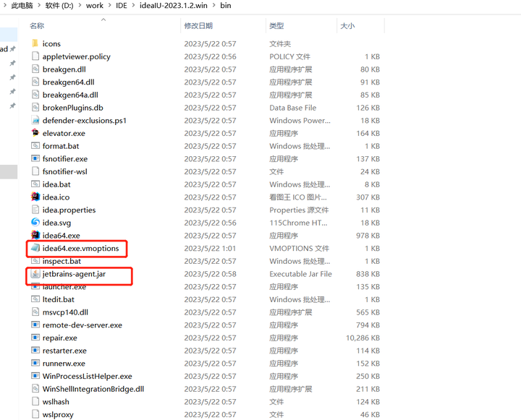Click the 115Chrome HT... type cell

[x=298, y=223]
